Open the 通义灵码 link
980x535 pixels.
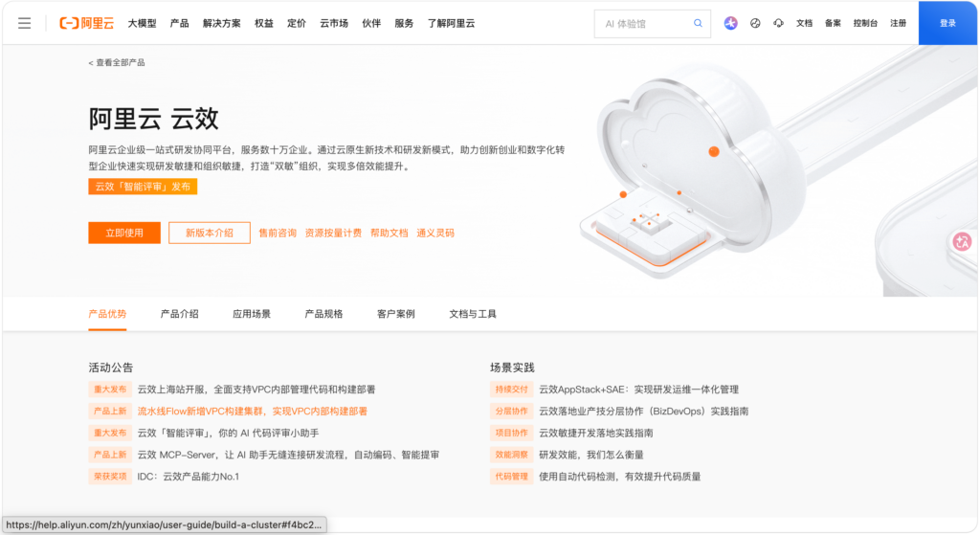pos(435,233)
